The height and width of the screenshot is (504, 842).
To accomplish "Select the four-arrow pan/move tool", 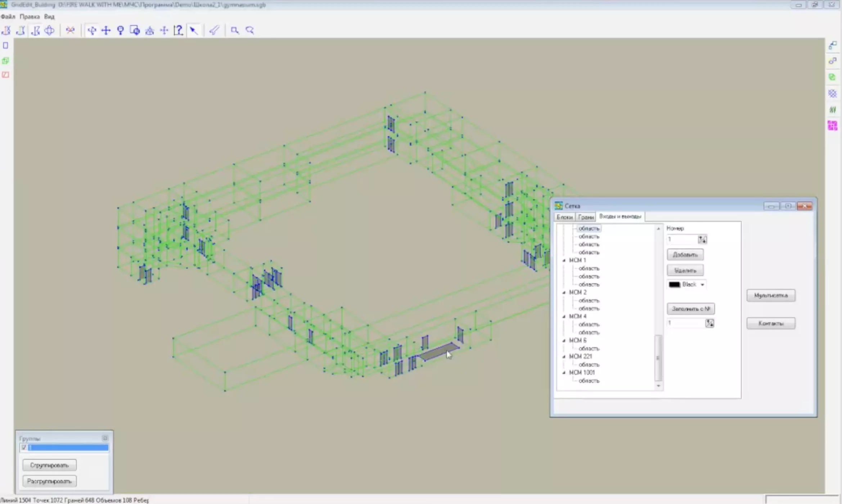I will pyautogui.click(x=106, y=30).
